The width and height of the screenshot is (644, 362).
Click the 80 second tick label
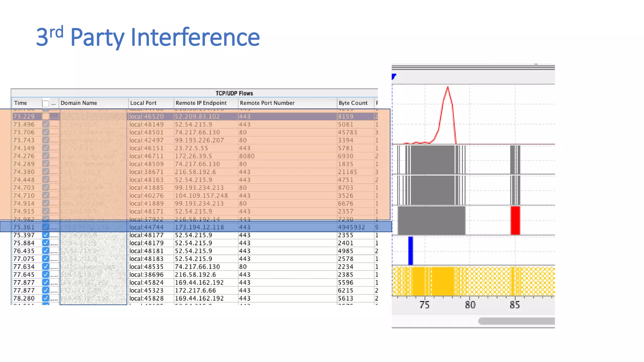[470, 304]
